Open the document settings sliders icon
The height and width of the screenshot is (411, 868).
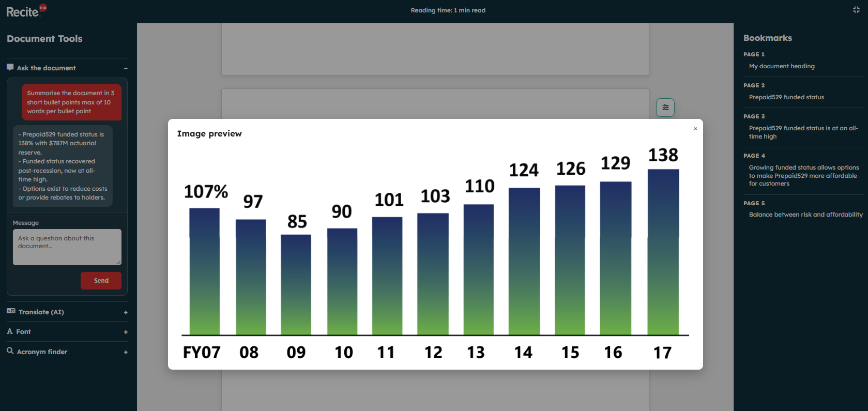coord(665,108)
